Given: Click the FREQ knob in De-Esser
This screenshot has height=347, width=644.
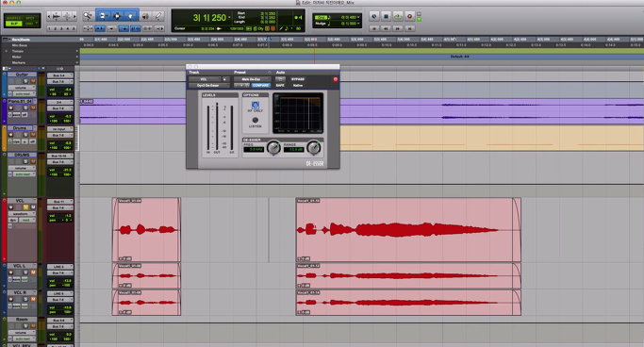Looking at the screenshot, I should [273, 147].
